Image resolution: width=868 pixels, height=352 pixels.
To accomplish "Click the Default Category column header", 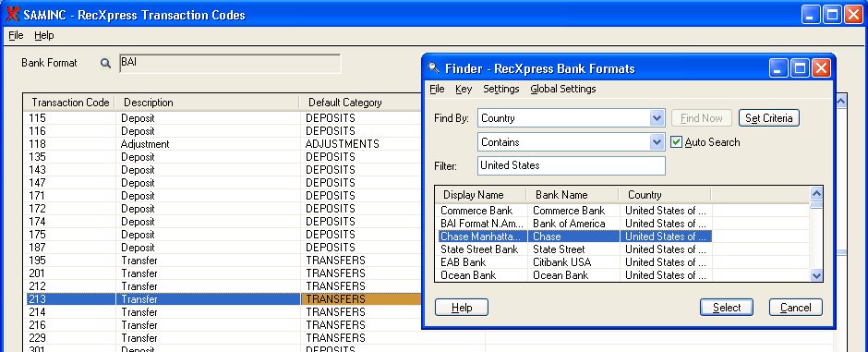I will (x=360, y=103).
